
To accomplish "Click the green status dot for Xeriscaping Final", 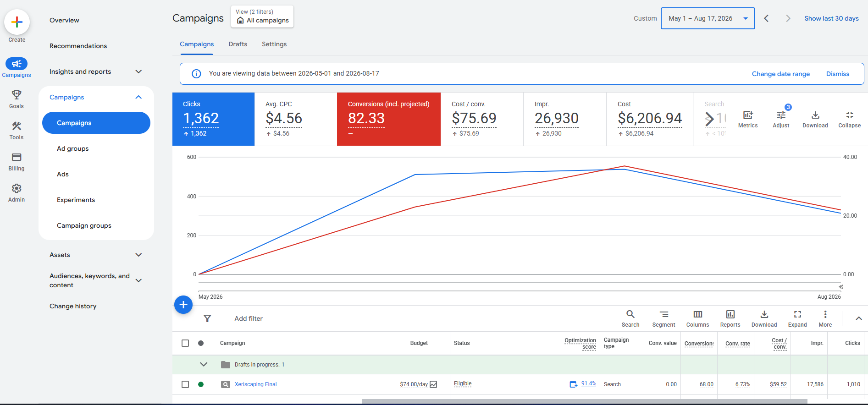I will pos(201,384).
